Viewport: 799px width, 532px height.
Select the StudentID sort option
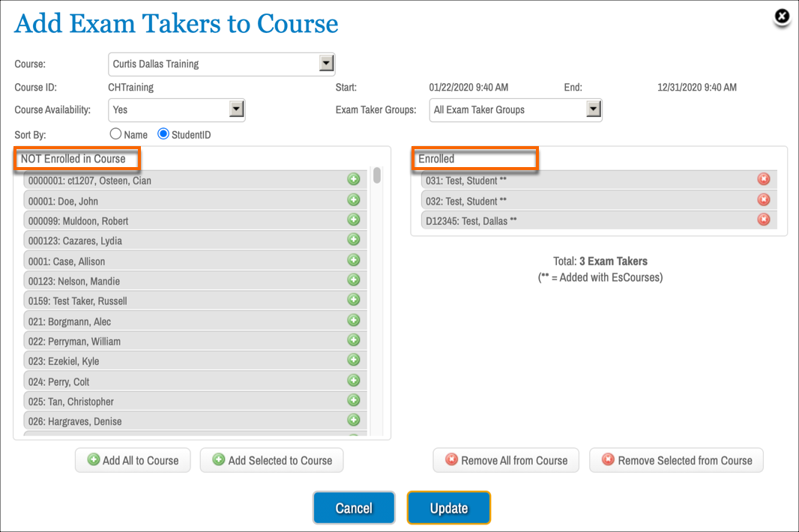tap(162, 134)
